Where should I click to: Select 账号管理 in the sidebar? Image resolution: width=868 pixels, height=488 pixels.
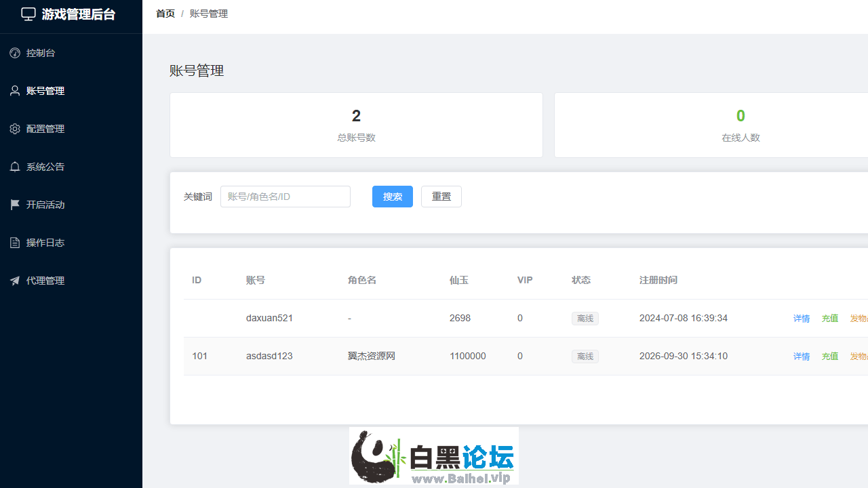point(71,91)
